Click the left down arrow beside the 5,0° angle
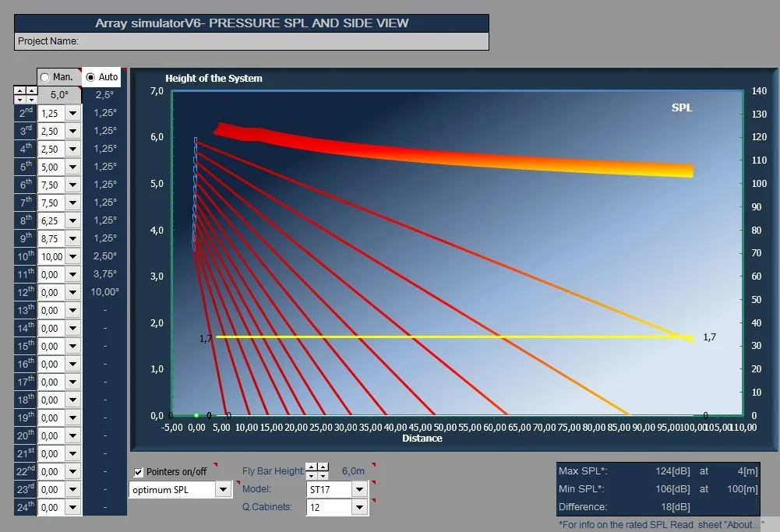The width and height of the screenshot is (780, 532). 20,99
